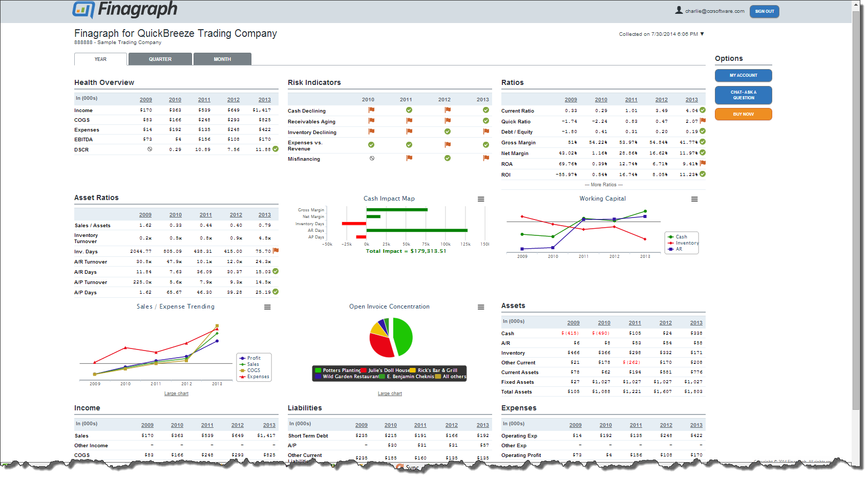
Task: Click the Inventory Declining 2012 check icon
Action: tap(448, 132)
